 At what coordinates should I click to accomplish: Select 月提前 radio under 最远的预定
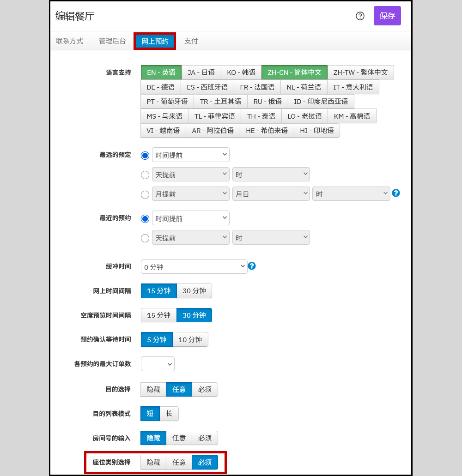145,194
